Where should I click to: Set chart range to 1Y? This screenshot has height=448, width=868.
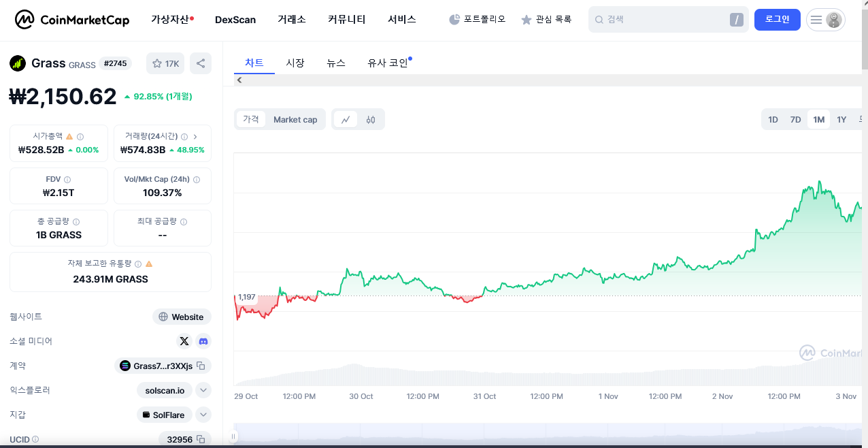841,120
